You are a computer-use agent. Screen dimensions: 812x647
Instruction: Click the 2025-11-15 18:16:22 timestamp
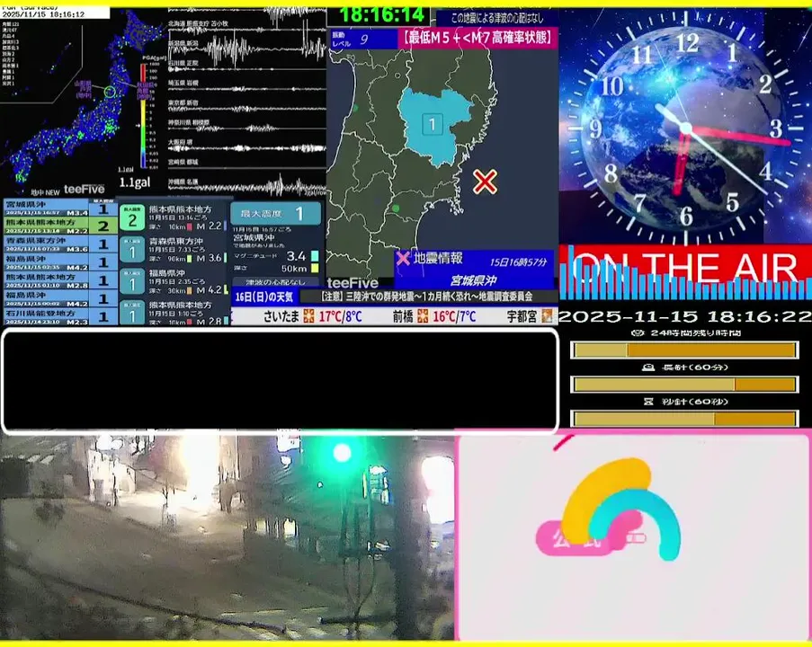click(685, 316)
